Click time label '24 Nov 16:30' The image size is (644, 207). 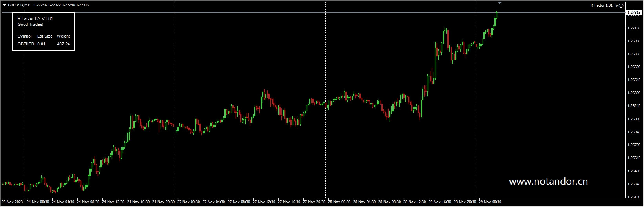138,202
